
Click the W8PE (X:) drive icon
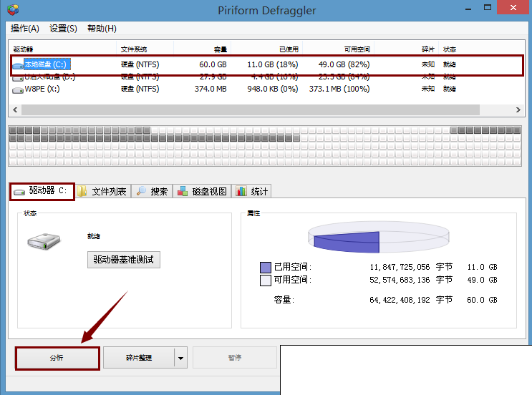click(18, 90)
